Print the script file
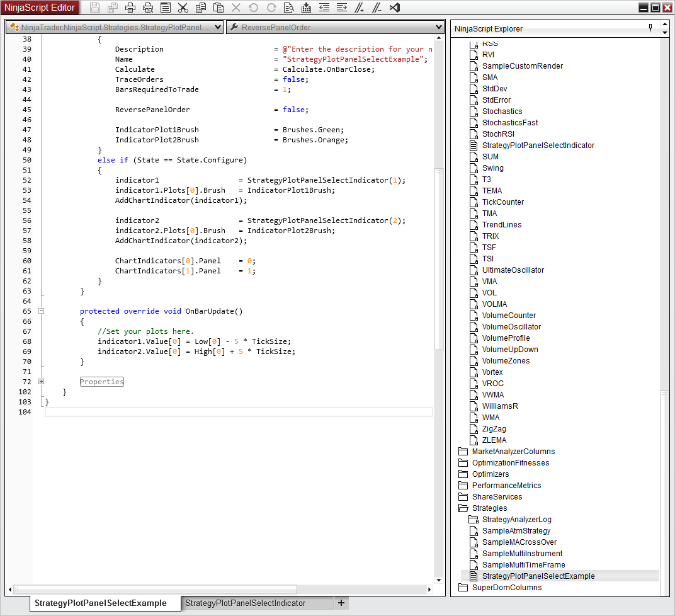 click(x=130, y=8)
